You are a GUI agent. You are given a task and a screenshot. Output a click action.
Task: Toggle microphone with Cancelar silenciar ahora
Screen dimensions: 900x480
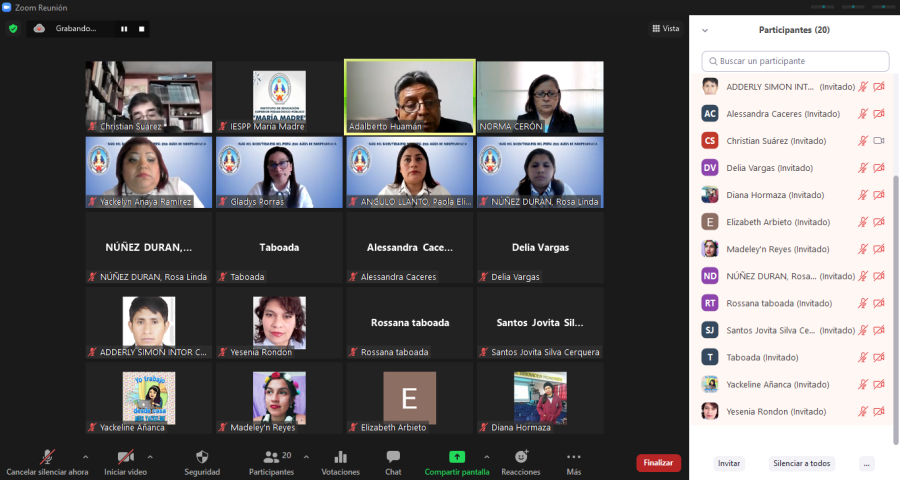click(x=47, y=457)
